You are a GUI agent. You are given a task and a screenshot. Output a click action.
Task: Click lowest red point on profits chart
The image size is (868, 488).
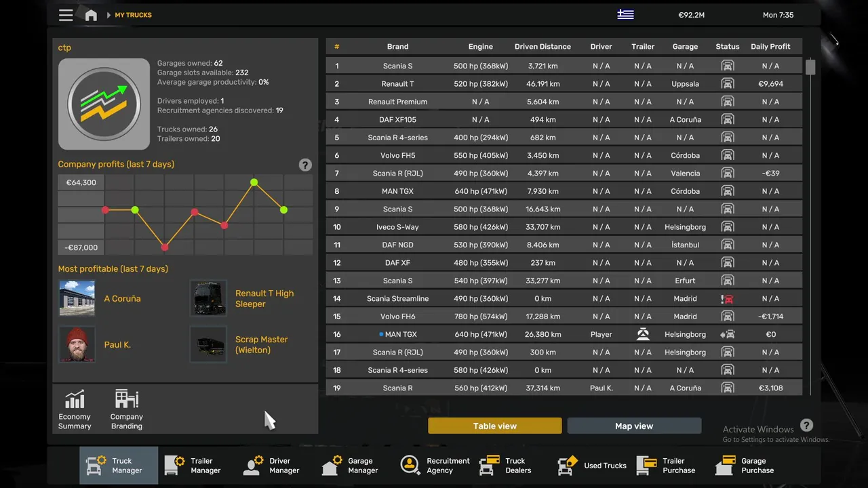165,247
